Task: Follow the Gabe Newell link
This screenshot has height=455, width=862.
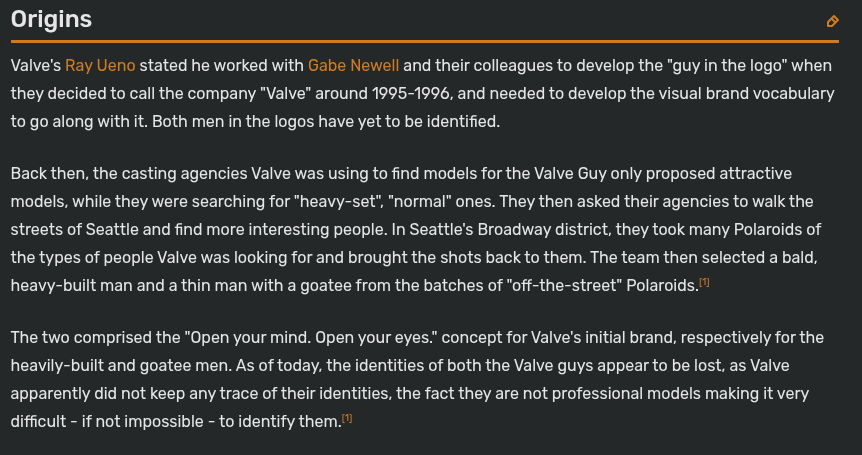Action: coord(353,66)
